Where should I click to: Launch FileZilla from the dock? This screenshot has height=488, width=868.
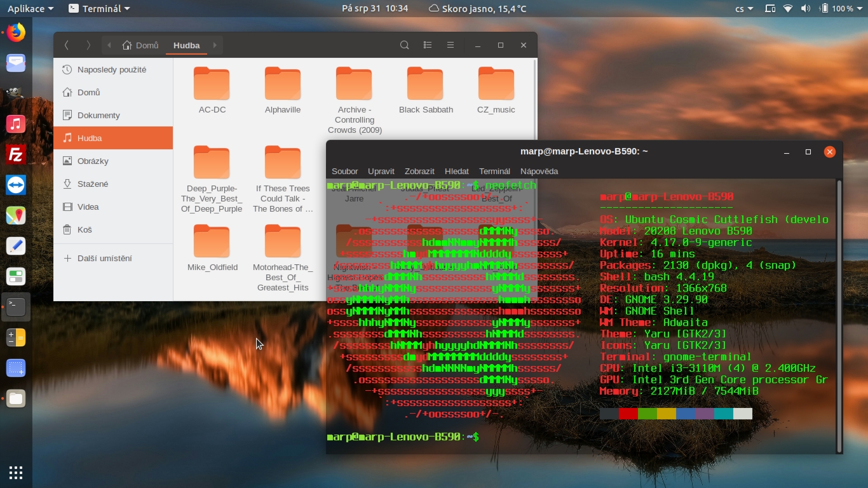[15, 154]
